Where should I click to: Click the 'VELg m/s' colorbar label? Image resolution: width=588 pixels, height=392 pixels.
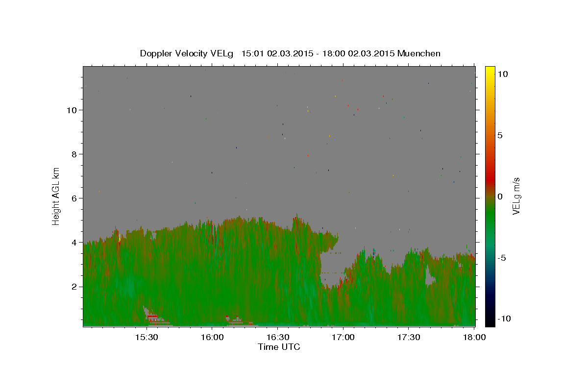[516, 196]
